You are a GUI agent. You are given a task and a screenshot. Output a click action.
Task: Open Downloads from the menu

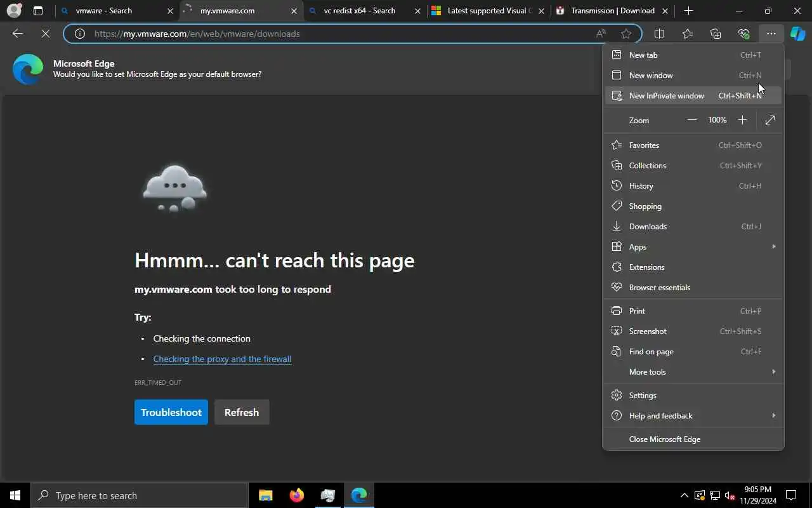(x=693, y=227)
